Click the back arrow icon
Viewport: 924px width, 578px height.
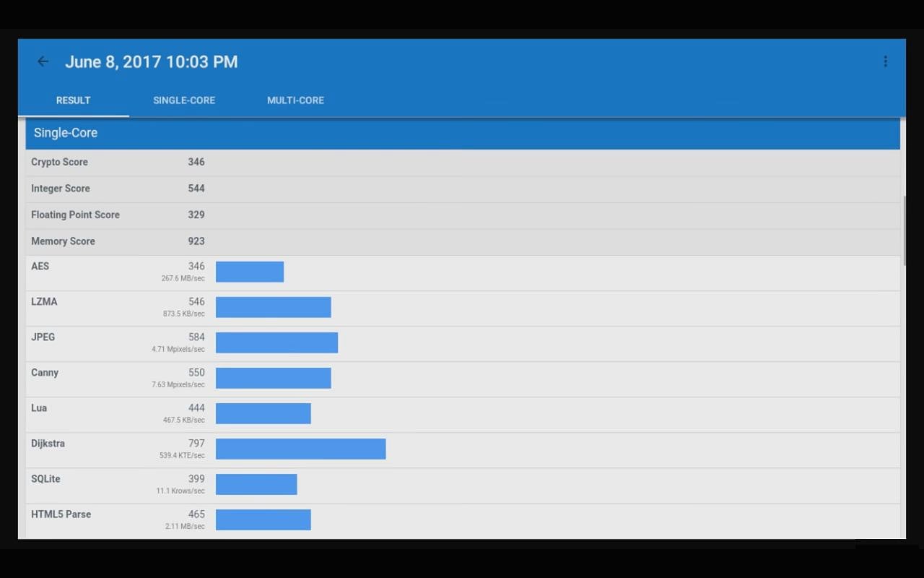point(43,62)
